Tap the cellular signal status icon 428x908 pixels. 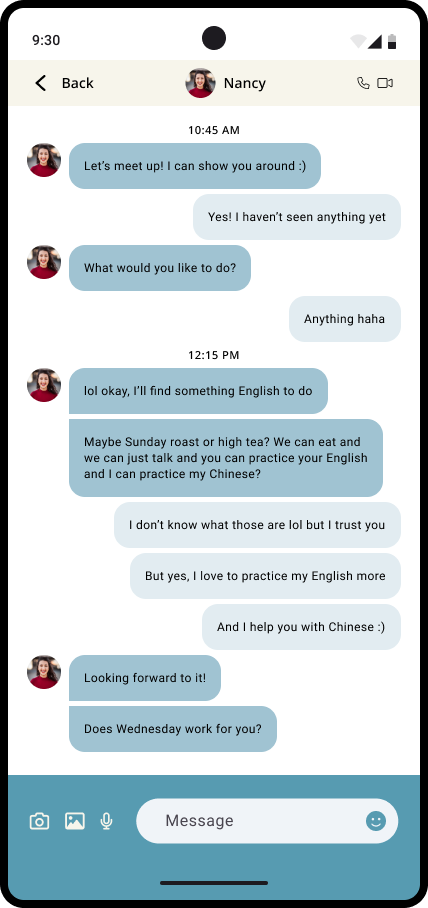[x=375, y=41]
